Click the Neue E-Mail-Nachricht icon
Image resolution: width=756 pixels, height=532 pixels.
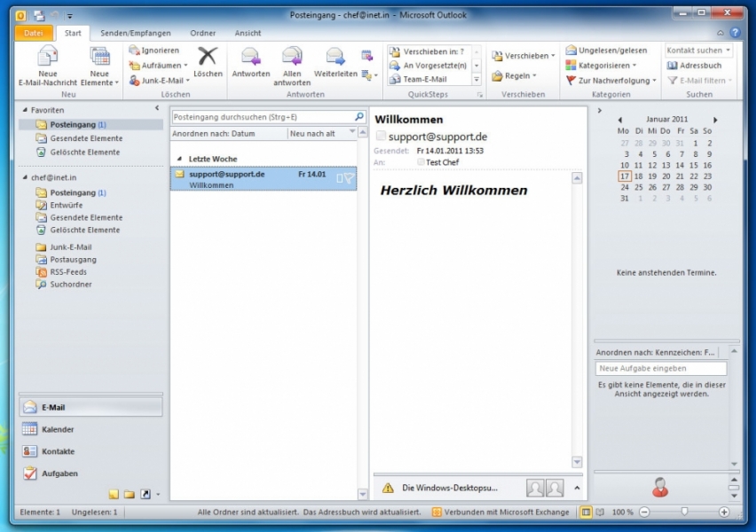coord(47,58)
